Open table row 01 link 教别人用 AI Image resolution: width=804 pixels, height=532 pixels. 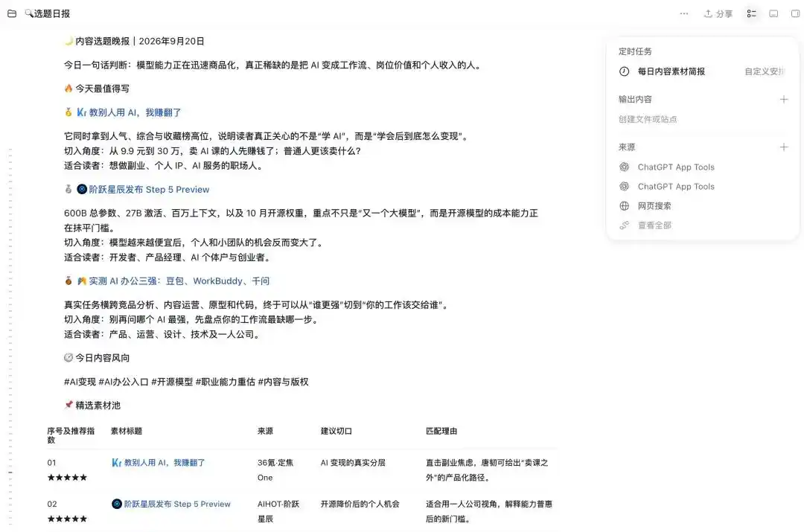[164, 463]
